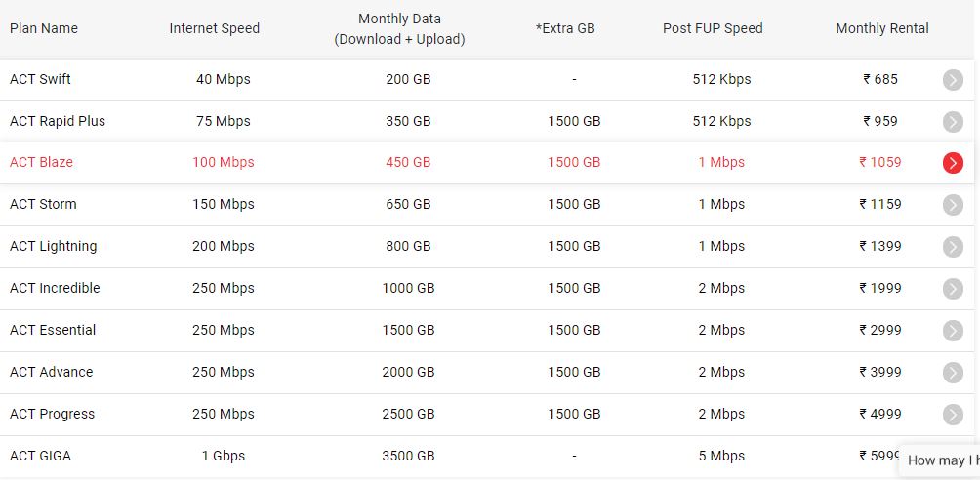Expand ACT Incredible plan via arrow
The width and height of the screenshot is (980, 480).
pyautogui.click(x=953, y=289)
